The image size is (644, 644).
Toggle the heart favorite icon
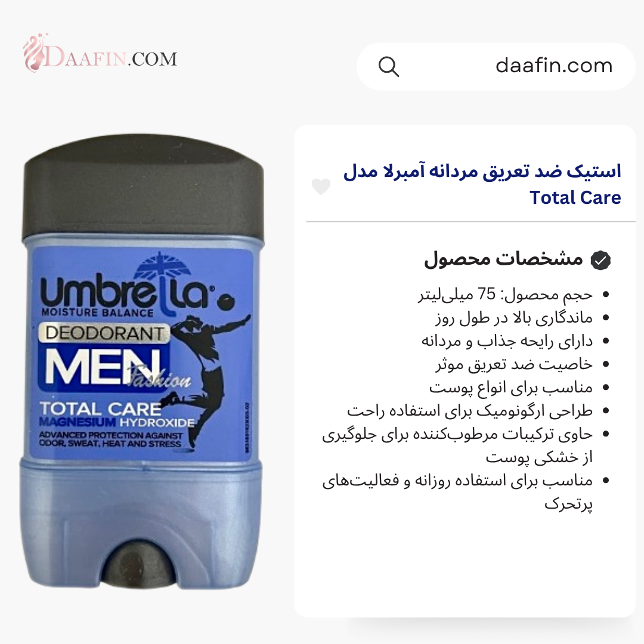click(x=321, y=187)
